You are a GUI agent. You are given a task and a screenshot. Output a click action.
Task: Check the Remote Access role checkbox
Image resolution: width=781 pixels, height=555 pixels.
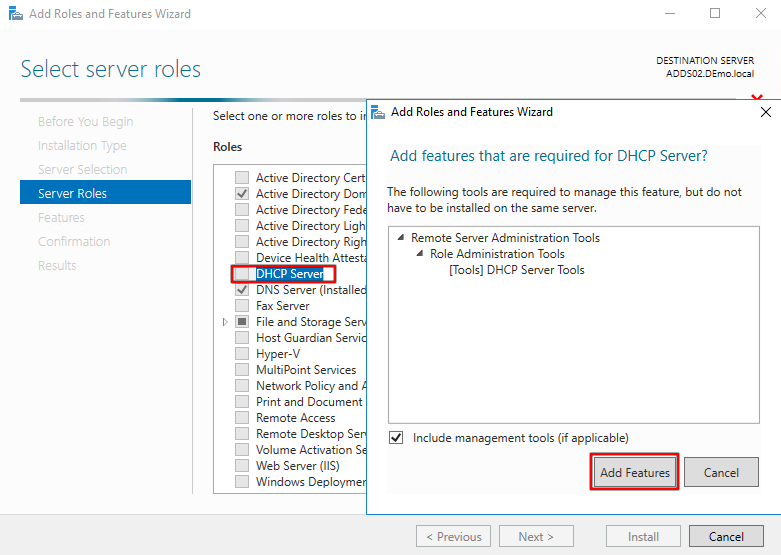pos(242,417)
